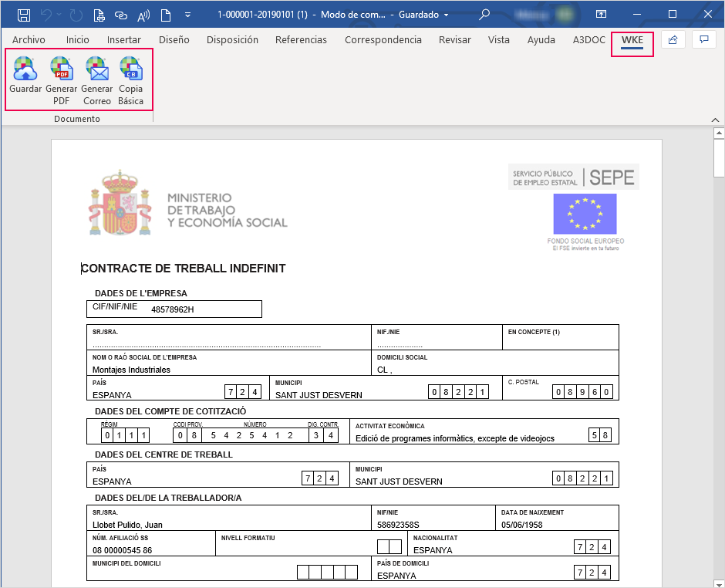This screenshot has width=725, height=588.
Task: Click the C. POSTAL code 08960
Action: pyautogui.click(x=582, y=392)
